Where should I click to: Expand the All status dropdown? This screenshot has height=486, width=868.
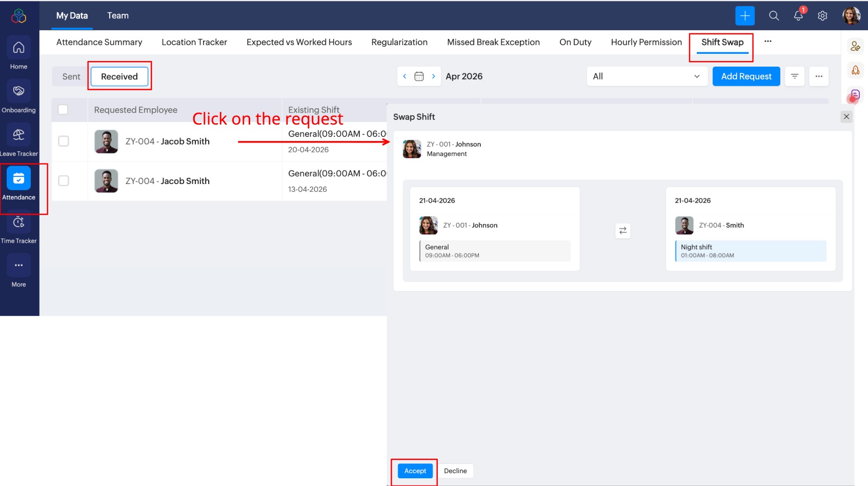tap(647, 76)
